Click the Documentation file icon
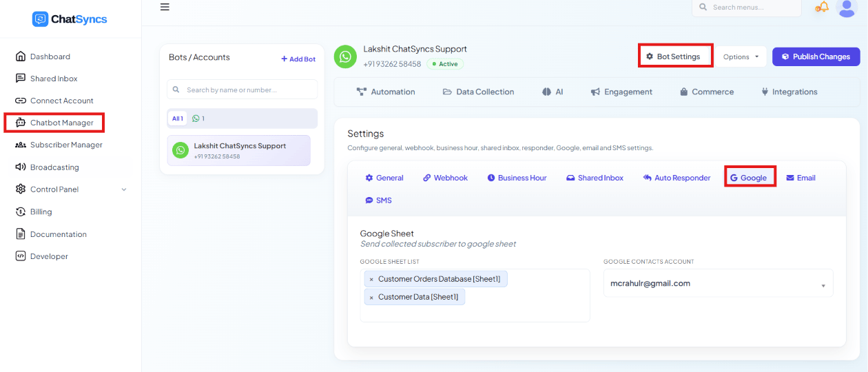The height and width of the screenshot is (372, 868). point(21,234)
